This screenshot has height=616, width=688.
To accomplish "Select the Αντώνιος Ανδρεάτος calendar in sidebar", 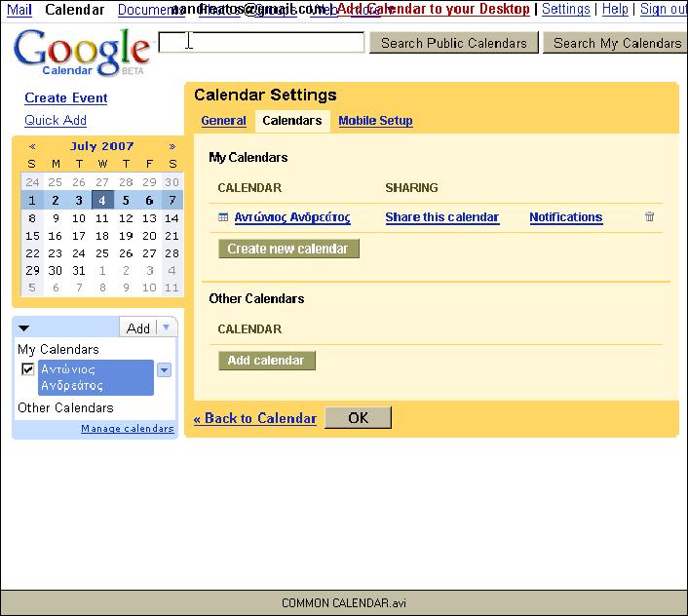I will tap(96, 378).
